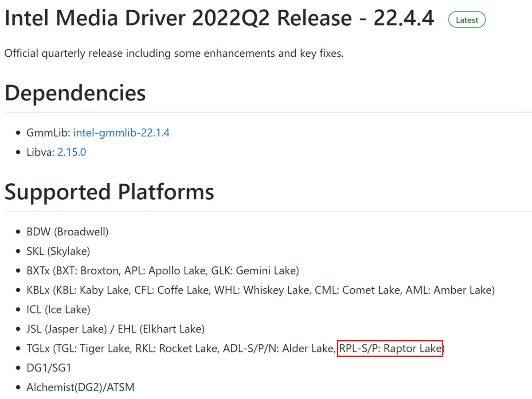532x399 pixels.
Task: Click the DG1/SG1 list item
Action: point(49,368)
